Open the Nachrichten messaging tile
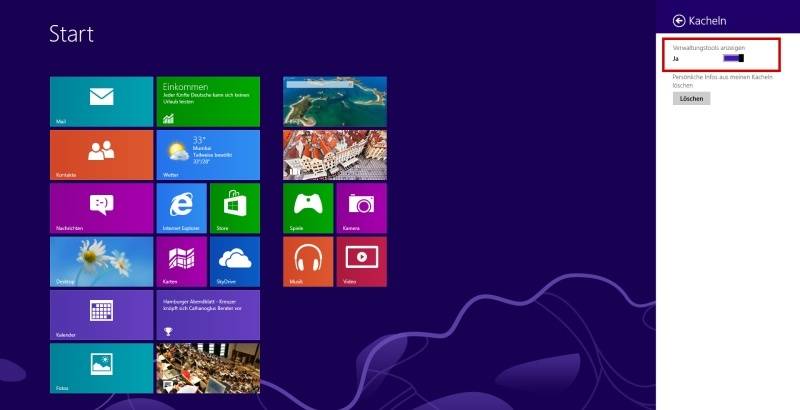The height and width of the screenshot is (410, 800). (102, 208)
